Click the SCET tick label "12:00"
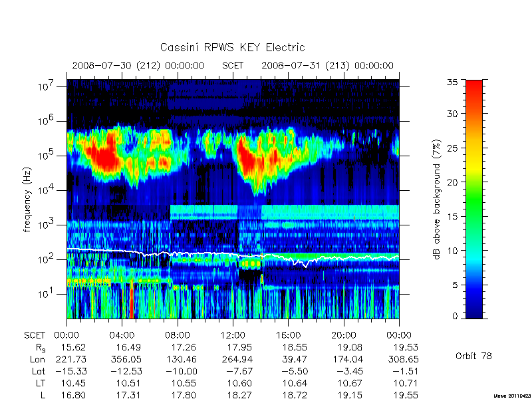 tap(233, 336)
